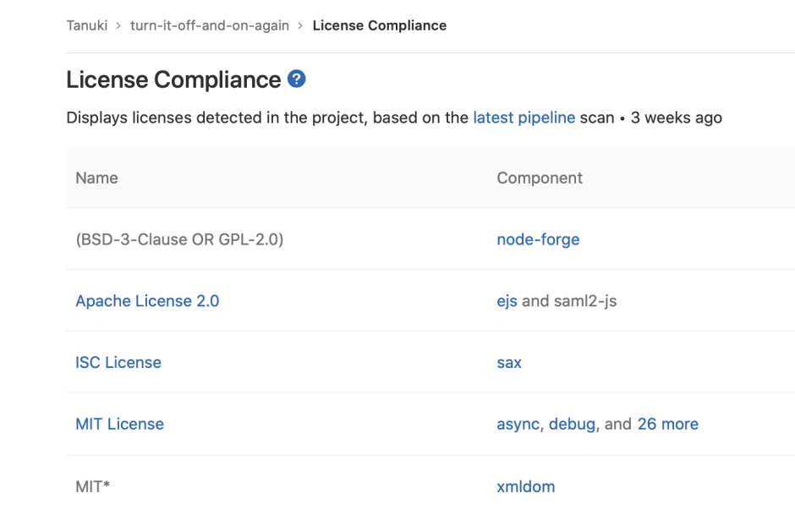Expand the 26 more components list
The width and height of the screenshot is (795, 532).
(667, 425)
